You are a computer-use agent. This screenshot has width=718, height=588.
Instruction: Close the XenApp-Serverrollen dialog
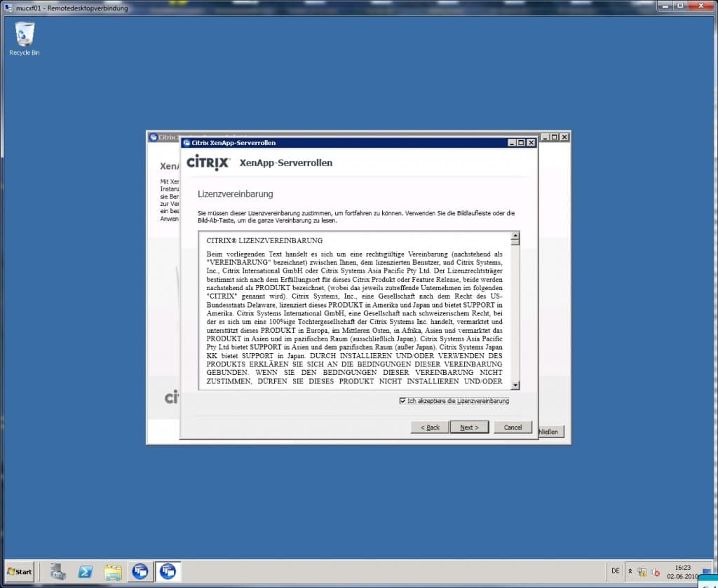531,143
